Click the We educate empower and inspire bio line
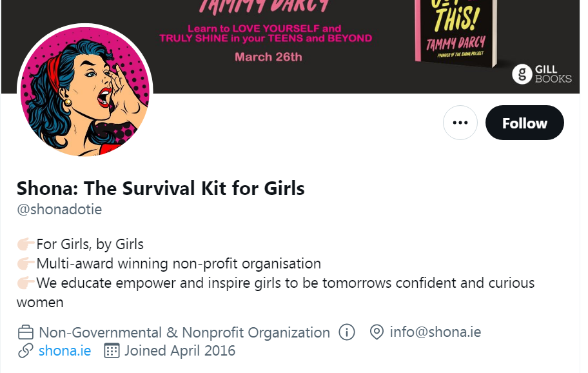Image resolution: width=588 pixels, height=373 pixels. 285,283
